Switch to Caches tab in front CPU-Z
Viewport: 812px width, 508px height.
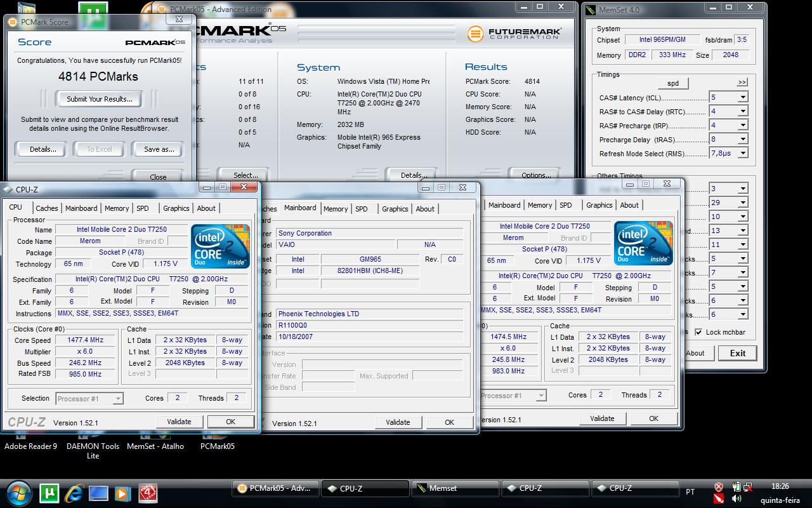(46, 208)
